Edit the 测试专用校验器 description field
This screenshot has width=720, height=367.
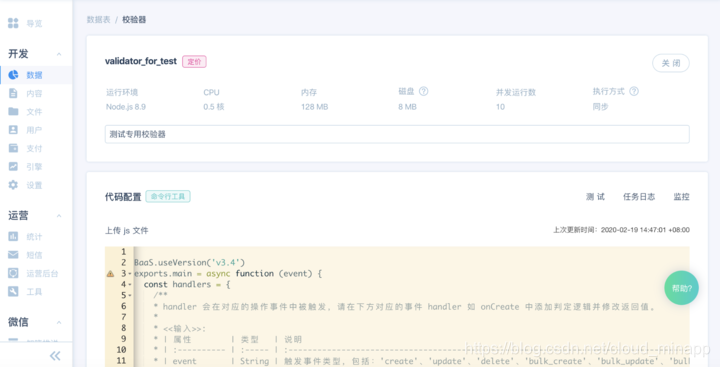pyautogui.click(x=397, y=134)
